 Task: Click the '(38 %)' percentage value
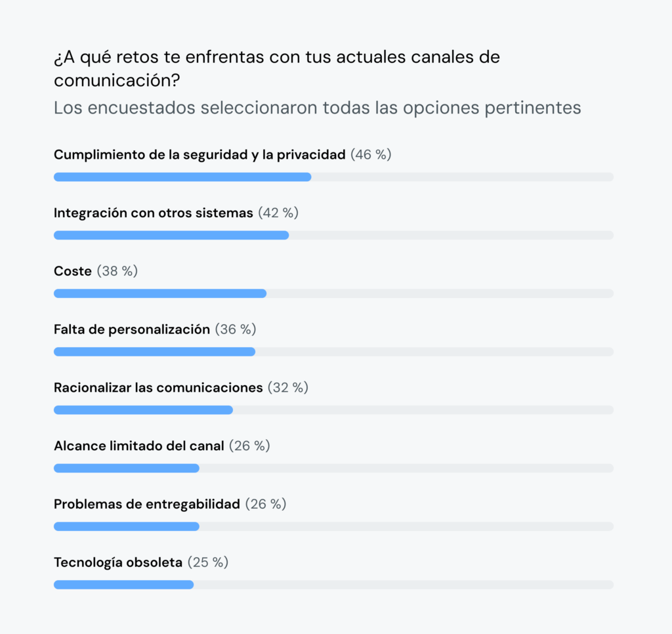117,271
